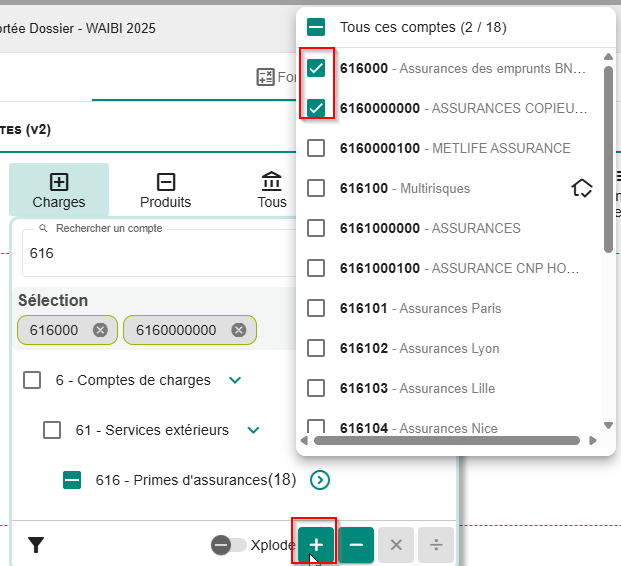Remove the 6160000000 chip from selection
Image resolution: width=621 pixels, height=566 pixels.
tap(238, 330)
